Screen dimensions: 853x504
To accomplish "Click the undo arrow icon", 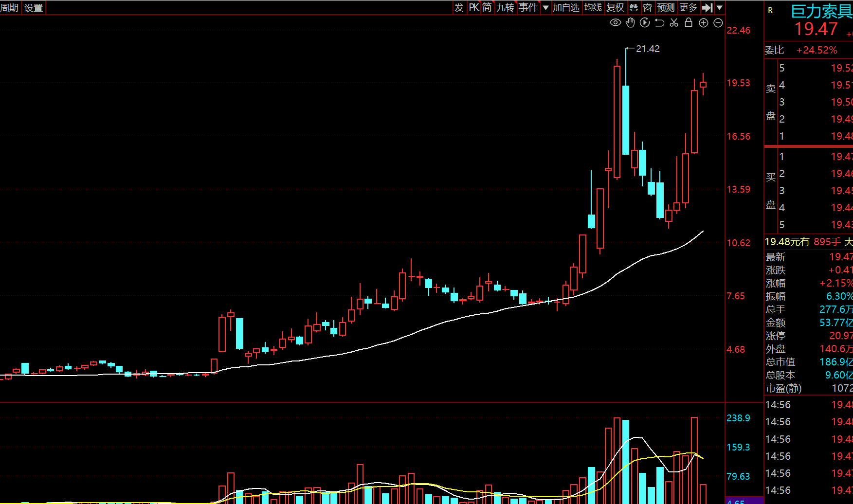I will click(x=659, y=22).
